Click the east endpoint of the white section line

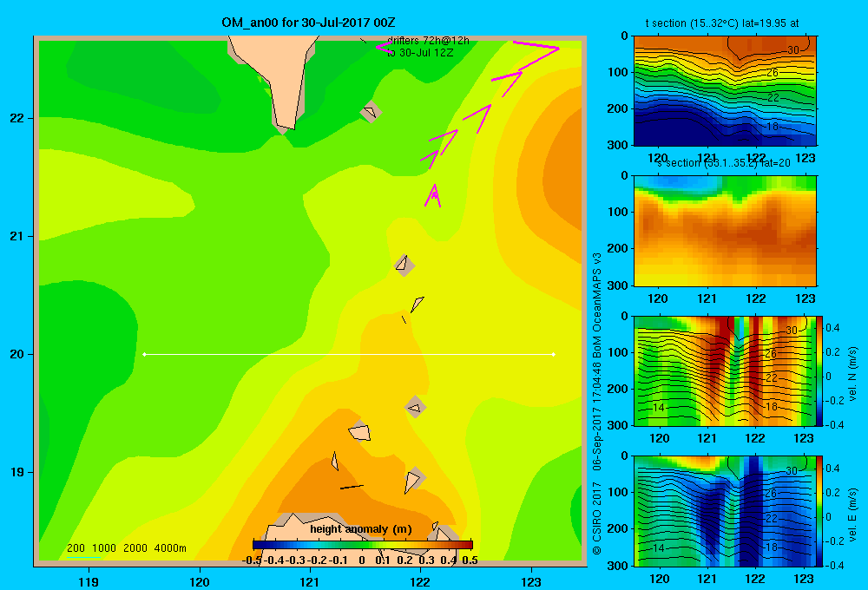(x=554, y=354)
